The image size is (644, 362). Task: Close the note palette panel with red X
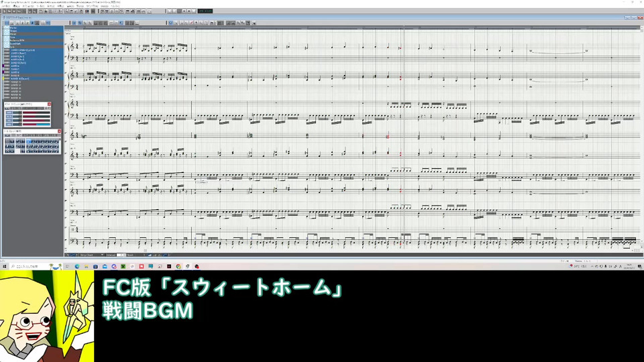[x=60, y=131]
